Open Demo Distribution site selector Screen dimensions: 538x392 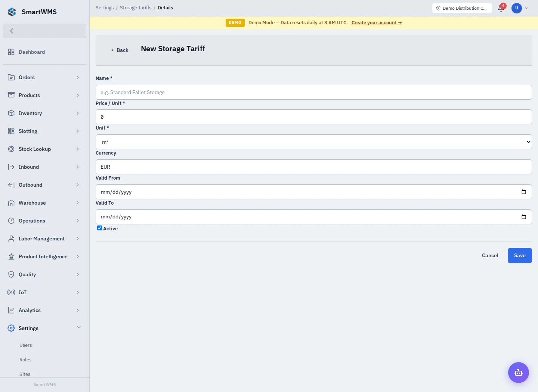coord(462,8)
